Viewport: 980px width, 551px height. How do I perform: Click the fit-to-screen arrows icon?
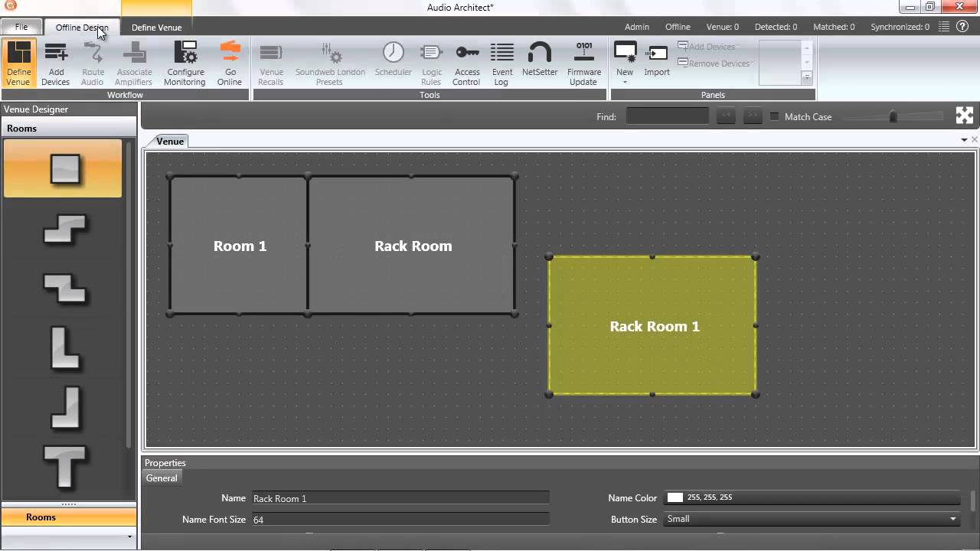[965, 116]
